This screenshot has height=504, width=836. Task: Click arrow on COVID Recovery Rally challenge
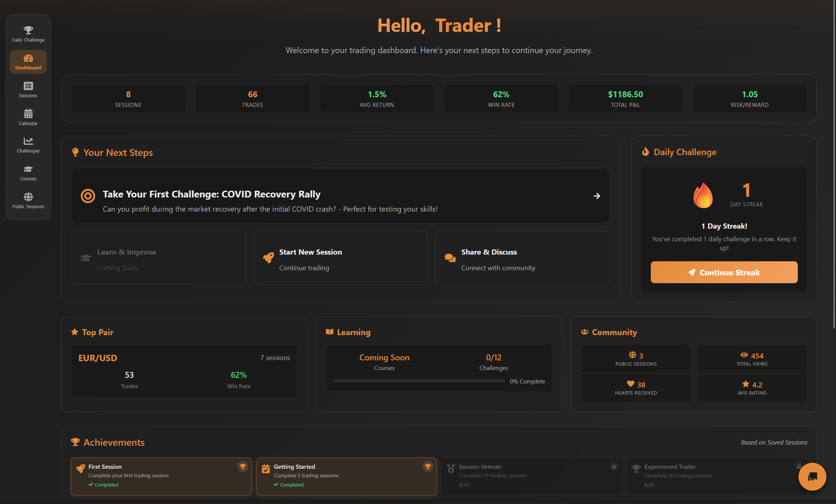(x=597, y=196)
